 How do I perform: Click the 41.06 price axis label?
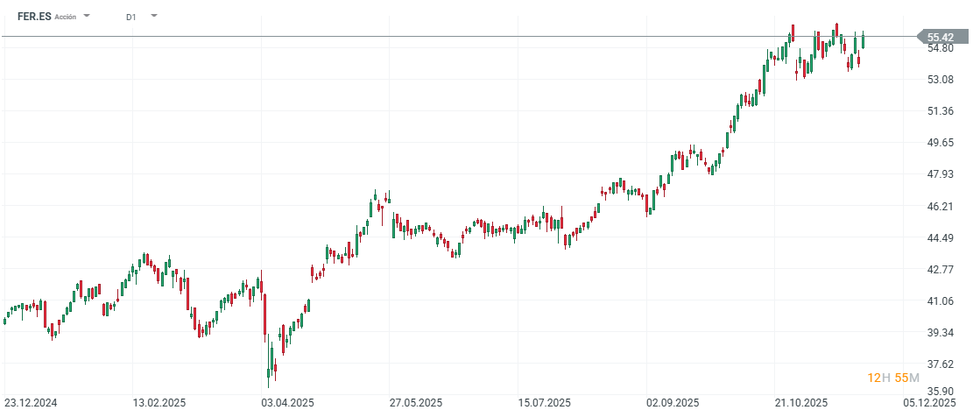coord(941,300)
